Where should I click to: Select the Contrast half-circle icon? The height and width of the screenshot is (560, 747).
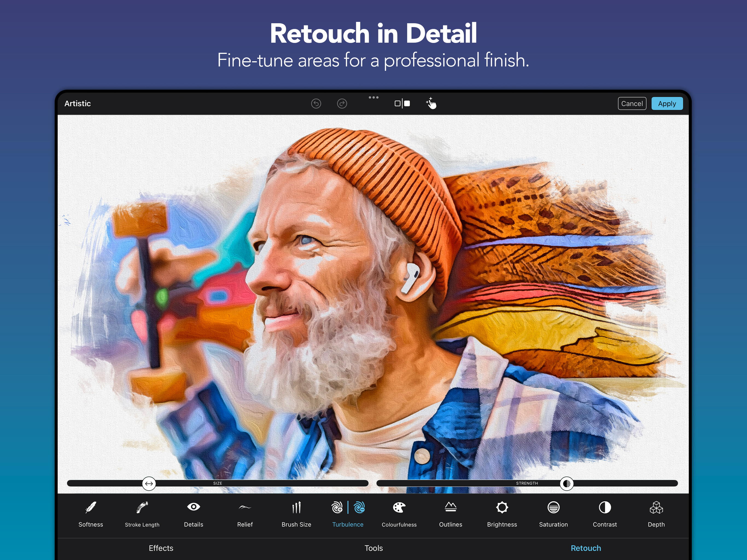pyautogui.click(x=605, y=507)
